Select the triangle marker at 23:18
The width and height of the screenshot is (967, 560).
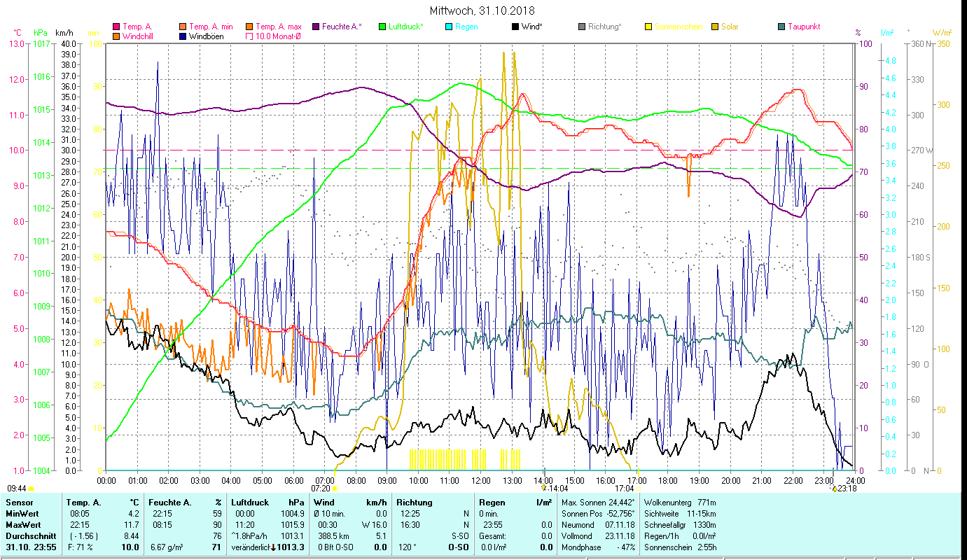pos(834,489)
